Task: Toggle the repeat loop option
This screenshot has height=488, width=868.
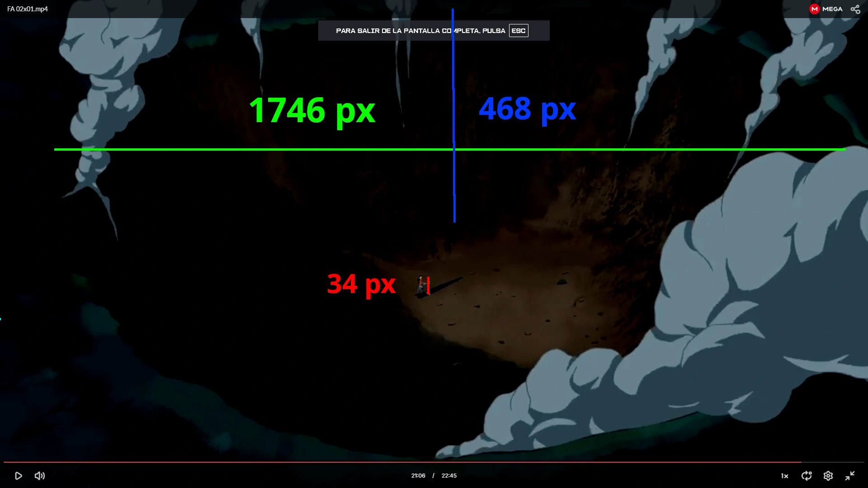Action: pyautogui.click(x=807, y=476)
